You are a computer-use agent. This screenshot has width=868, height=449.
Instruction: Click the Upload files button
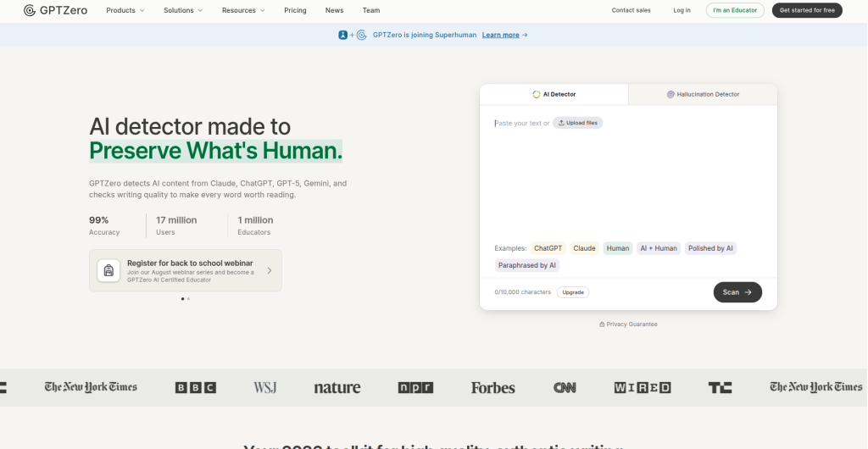click(577, 123)
